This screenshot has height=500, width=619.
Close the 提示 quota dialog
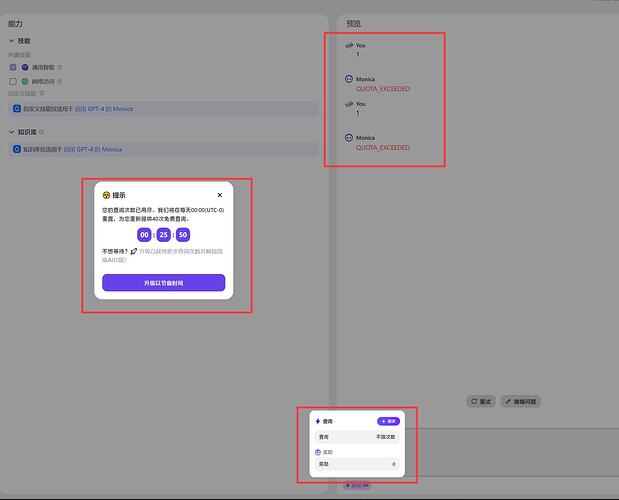point(220,195)
